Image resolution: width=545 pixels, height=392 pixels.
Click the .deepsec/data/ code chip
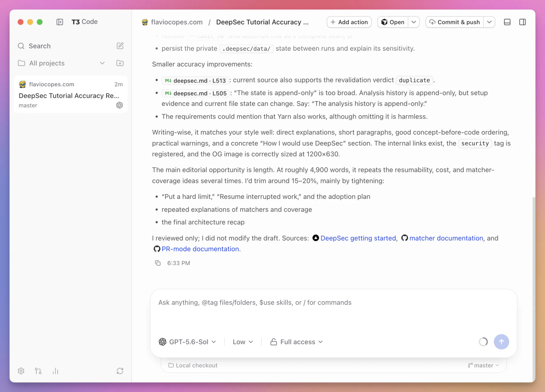click(x=246, y=49)
